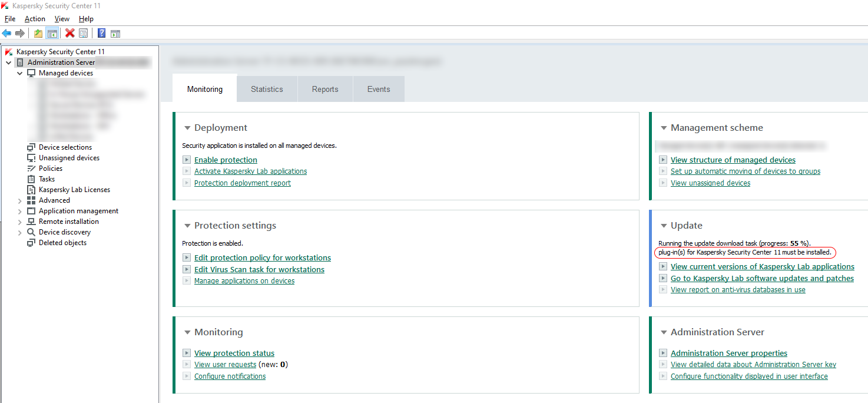Click the server icon beside Administration Server
The width and height of the screenshot is (868, 403).
[20, 62]
